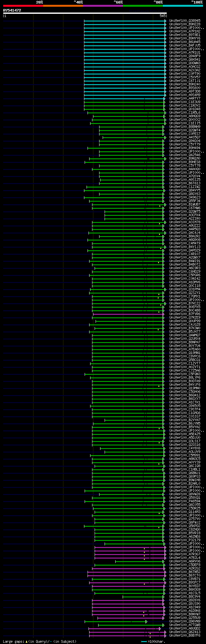Click cyan alignment bar for UniRef100_Q6K841
The width and height of the screenshot is (206, 644).
click(x=125, y=60)
